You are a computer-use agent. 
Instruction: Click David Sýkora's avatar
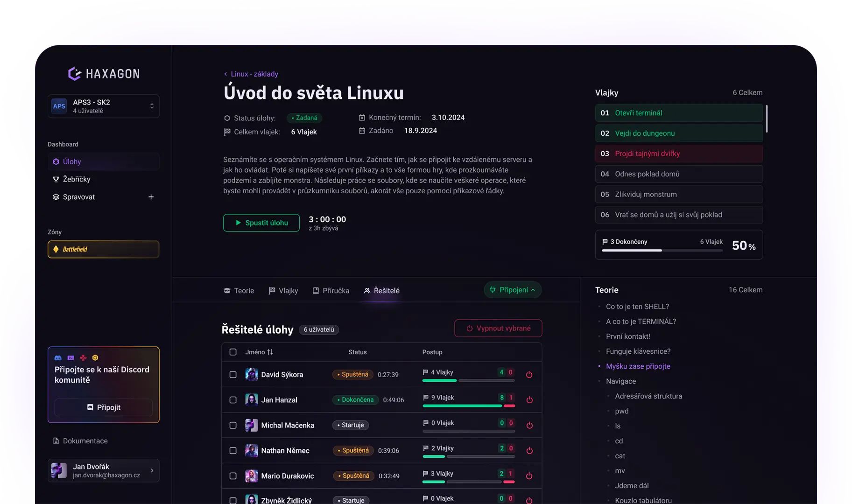pos(252,374)
